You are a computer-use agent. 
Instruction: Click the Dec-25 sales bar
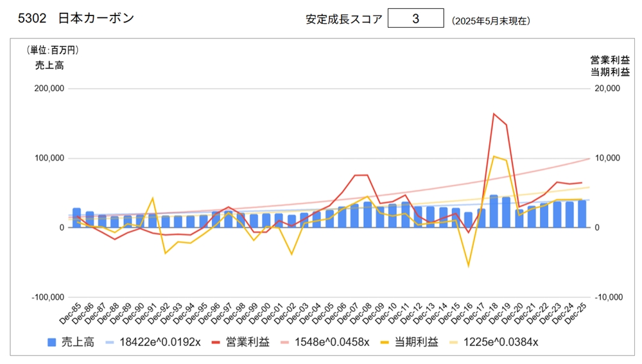582,214
